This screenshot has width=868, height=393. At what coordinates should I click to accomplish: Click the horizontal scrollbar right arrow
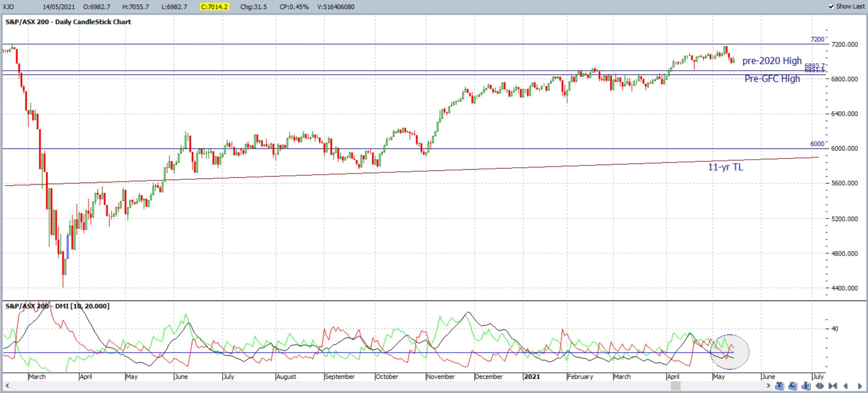pos(768,385)
